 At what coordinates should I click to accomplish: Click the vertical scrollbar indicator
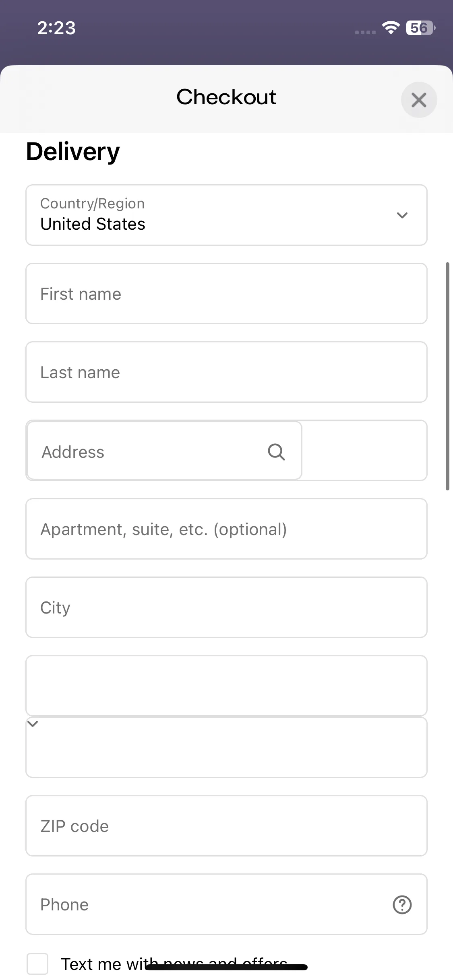(x=447, y=376)
